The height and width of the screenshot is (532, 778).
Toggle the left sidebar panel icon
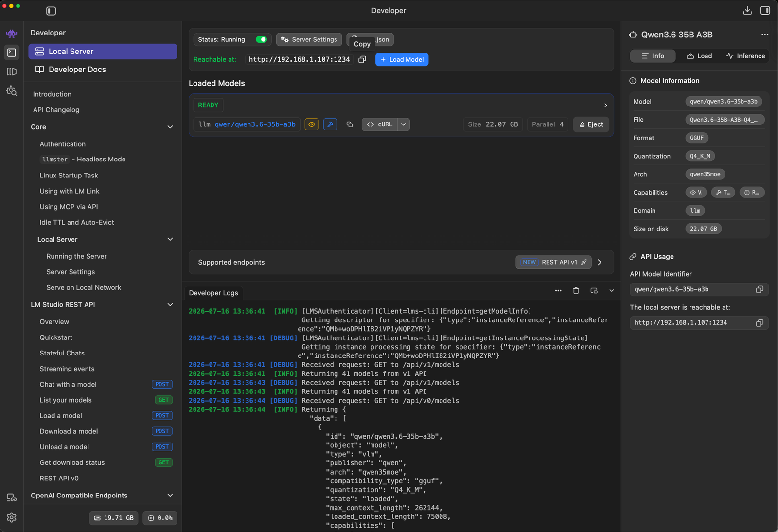coord(51,11)
